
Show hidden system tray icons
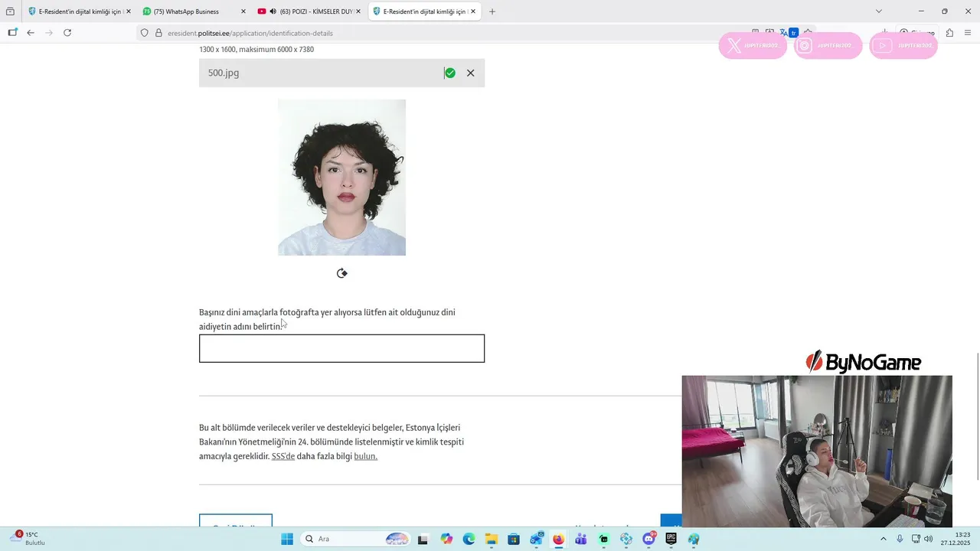[883, 539]
